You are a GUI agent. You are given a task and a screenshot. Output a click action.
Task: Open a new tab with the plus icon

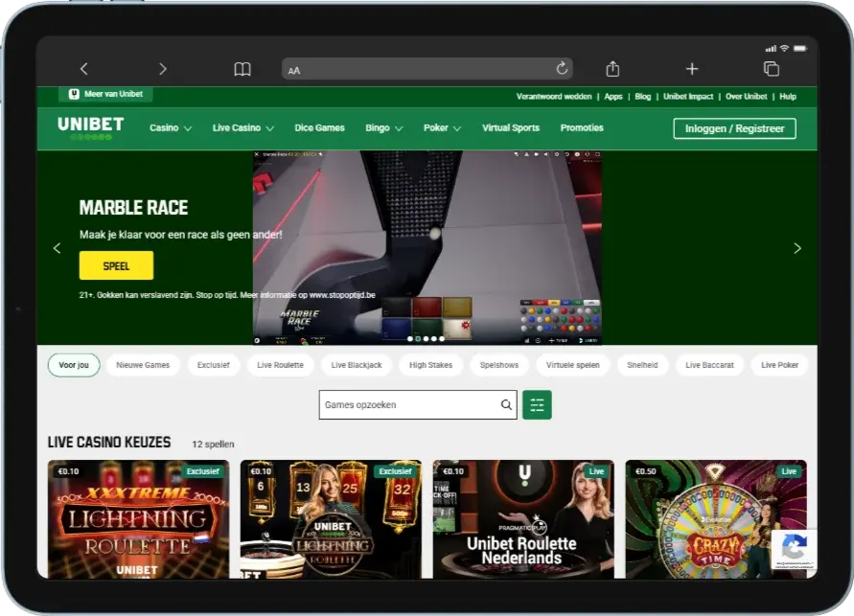point(691,68)
